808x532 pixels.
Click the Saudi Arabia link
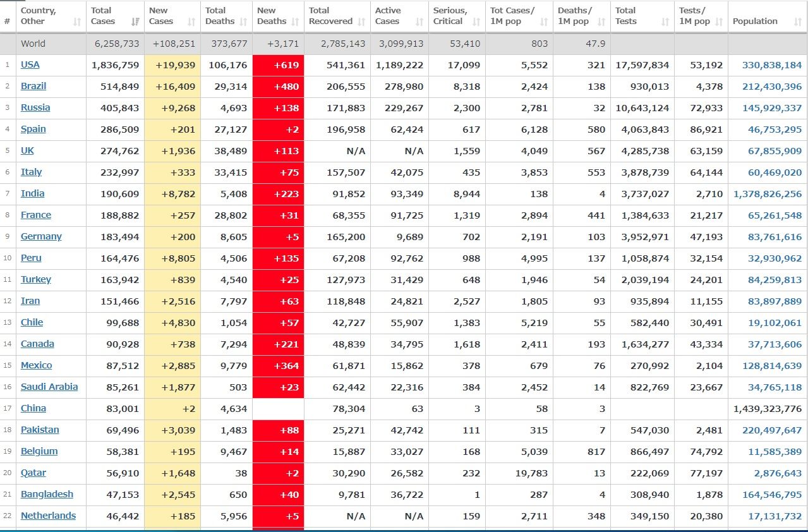tap(49, 387)
